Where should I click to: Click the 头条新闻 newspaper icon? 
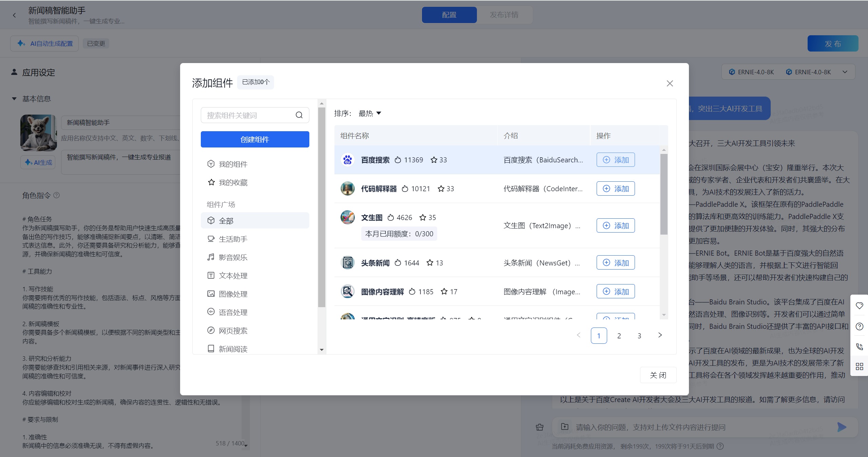(x=347, y=263)
